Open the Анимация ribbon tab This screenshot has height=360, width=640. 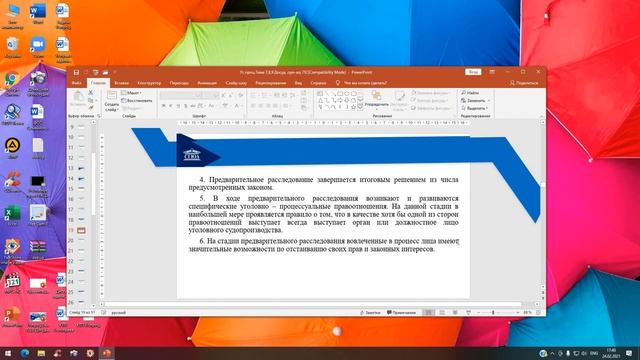[207, 83]
